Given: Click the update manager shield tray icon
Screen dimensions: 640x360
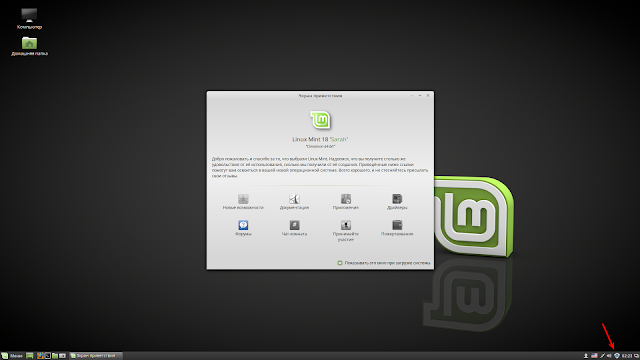Looking at the screenshot, I should 617,356.
